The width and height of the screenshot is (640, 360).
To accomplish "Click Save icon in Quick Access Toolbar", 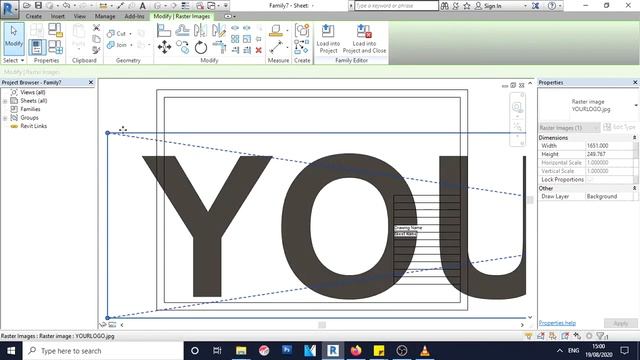I will pyautogui.click(x=38, y=5).
